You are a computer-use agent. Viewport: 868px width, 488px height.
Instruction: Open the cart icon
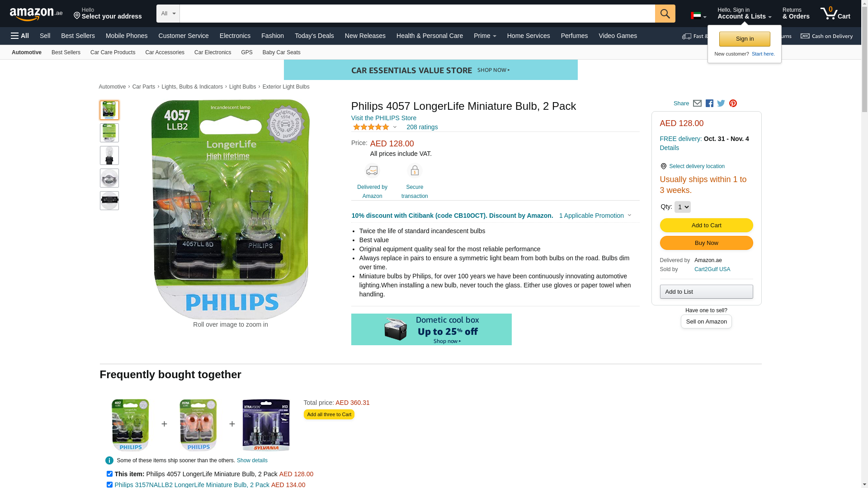[x=835, y=14]
